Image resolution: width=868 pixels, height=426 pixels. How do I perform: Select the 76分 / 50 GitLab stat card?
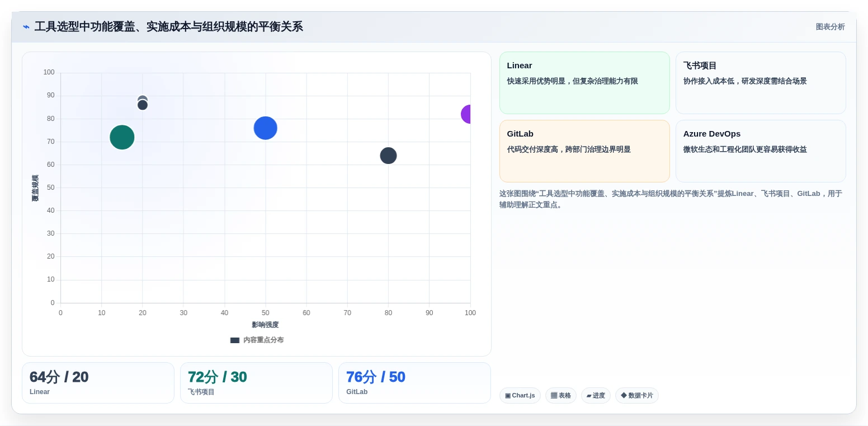[414, 383]
